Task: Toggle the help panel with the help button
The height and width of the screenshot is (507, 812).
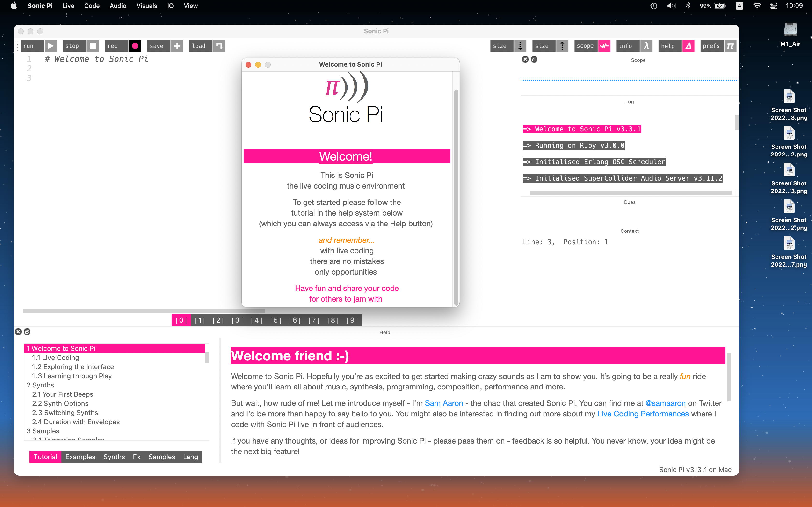Action: pyautogui.click(x=688, y=46)
